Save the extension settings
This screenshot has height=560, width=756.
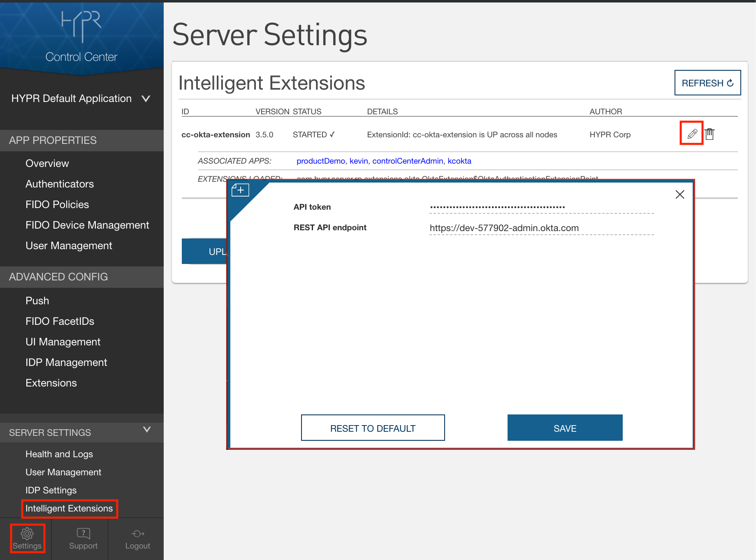pyautogui.click(x=565, y=428)
